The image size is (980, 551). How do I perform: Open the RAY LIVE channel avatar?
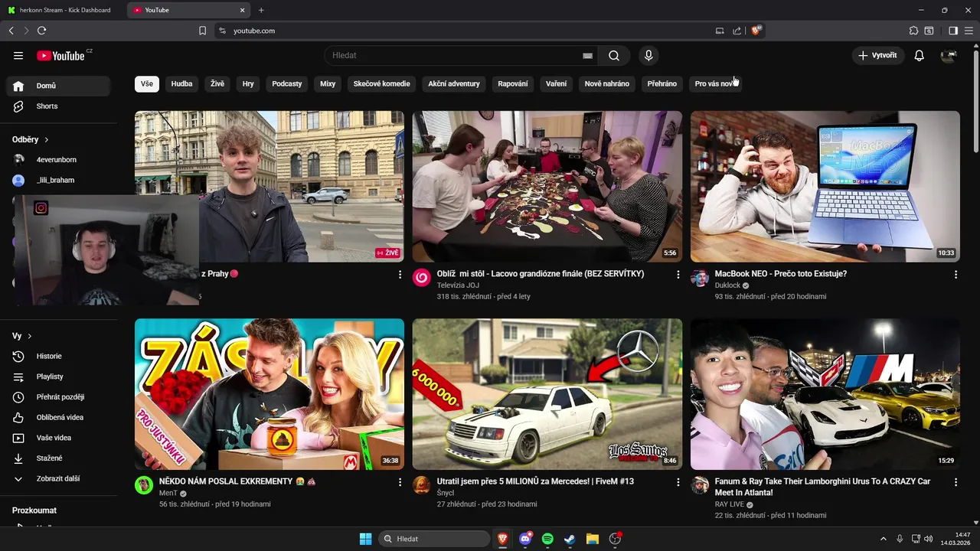700,485
